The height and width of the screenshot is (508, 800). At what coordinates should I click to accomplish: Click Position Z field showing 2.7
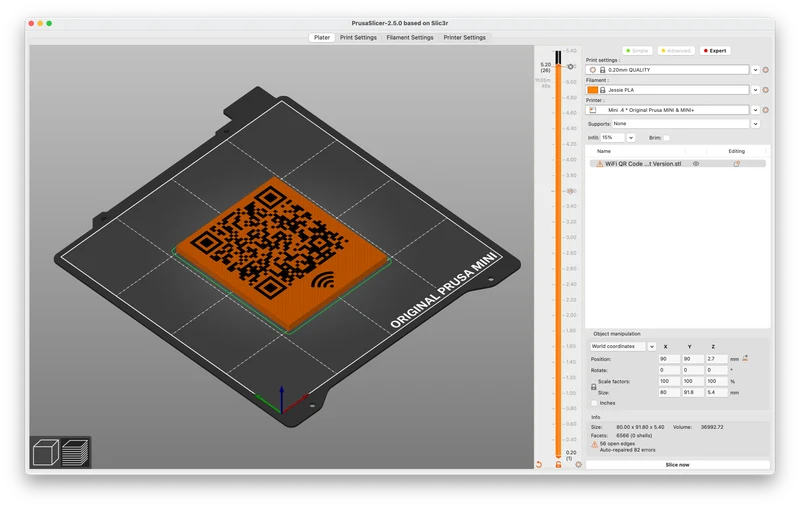click(716, 359)
